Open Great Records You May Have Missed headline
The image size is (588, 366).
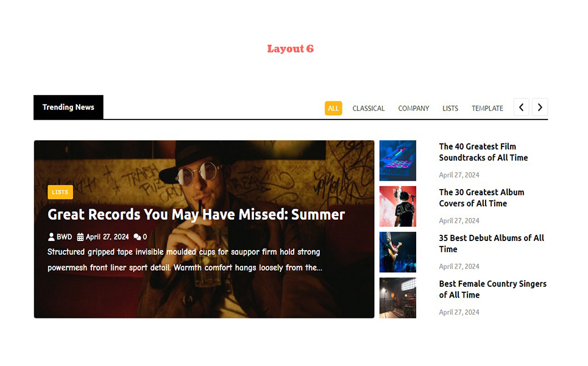pos(196,214)
